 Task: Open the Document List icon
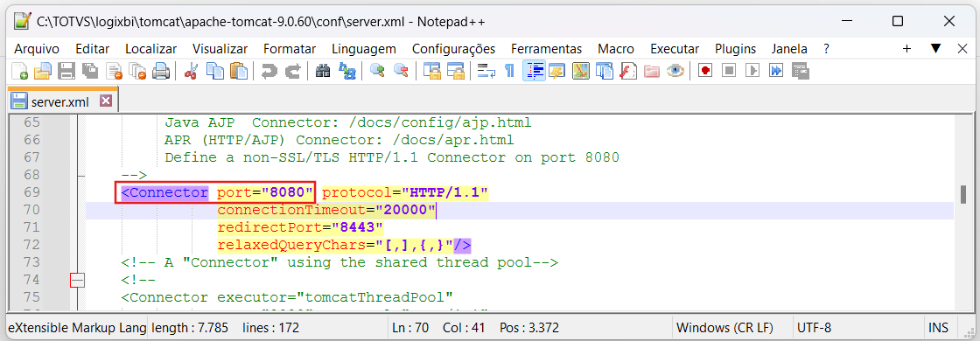click(605, 71)
